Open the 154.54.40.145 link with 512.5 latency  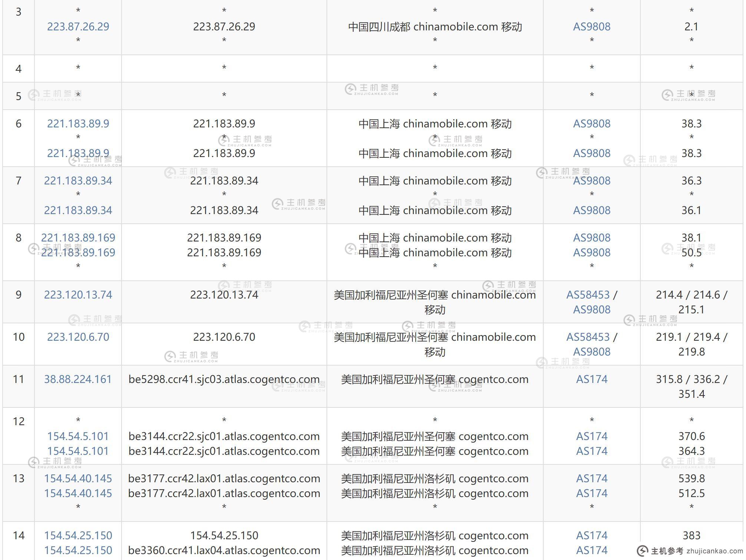tap(78, 493)
